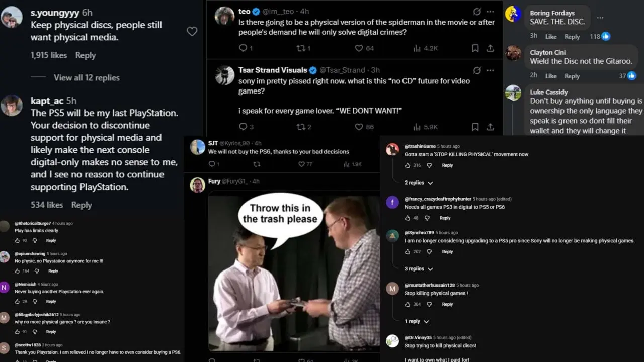This screenshot has height=362, width=644.
Task: Expand 3 replies under @Synchro789
Action: (419, 269)
